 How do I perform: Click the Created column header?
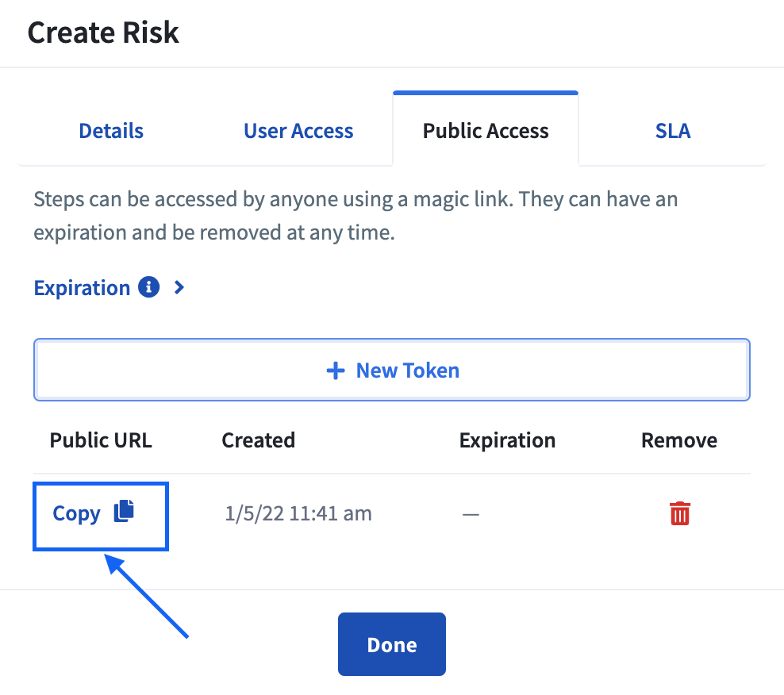click(259, 440)
